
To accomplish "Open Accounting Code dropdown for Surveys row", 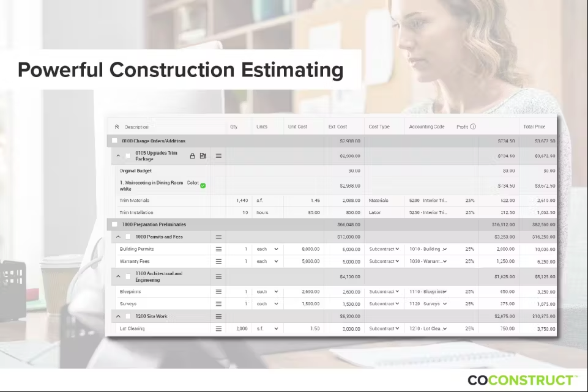I will tap(444, 304).
